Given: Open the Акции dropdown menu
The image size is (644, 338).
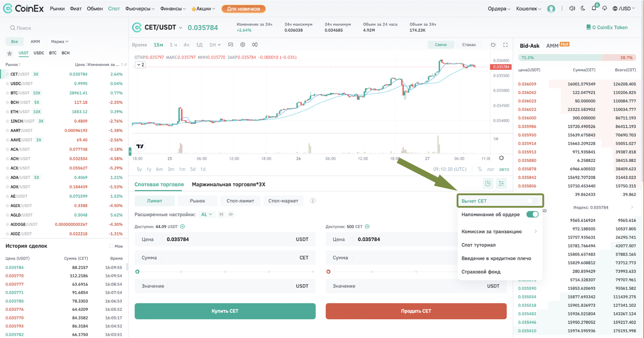Looking at the screenshot, I should coord(203,9).
